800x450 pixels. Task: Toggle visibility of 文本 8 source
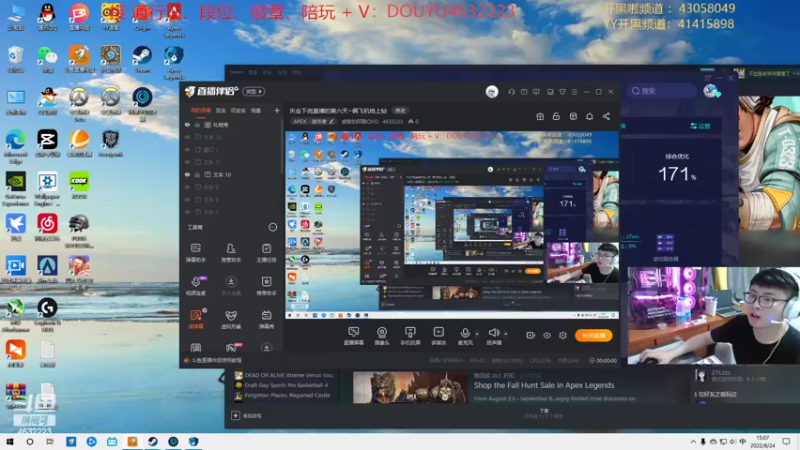[187, 199]
